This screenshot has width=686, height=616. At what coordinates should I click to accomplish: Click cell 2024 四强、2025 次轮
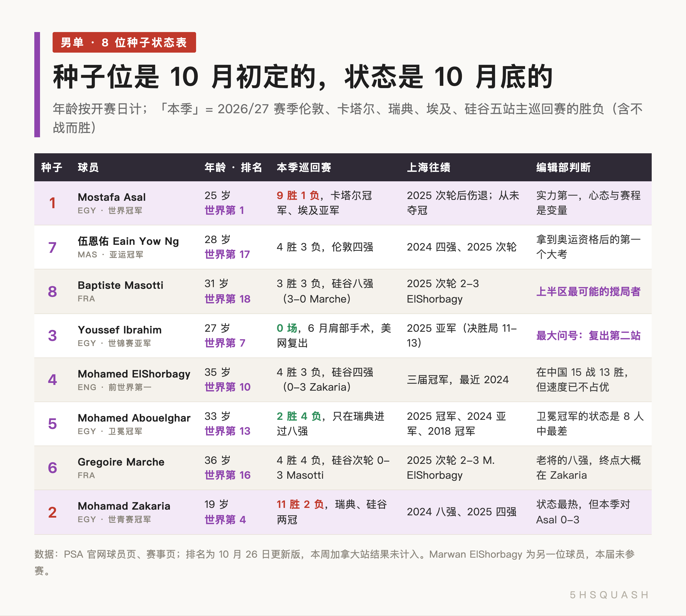coord(461,247)
